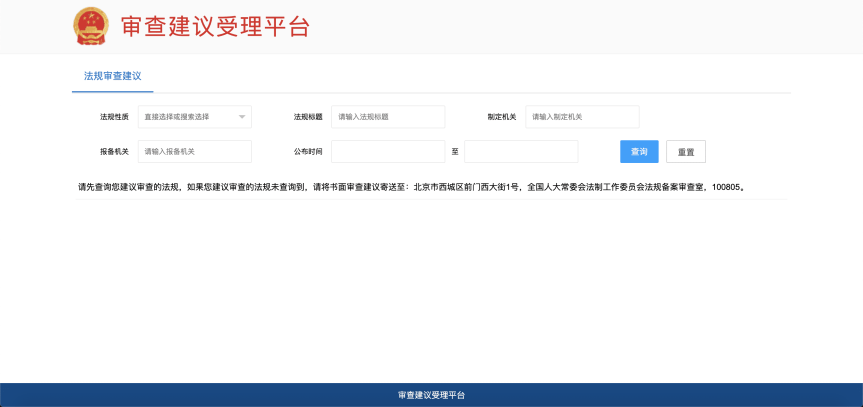Screen dimensions: 863x407
Task: Focus the 制定机关 input field
Action: point(581,117)
